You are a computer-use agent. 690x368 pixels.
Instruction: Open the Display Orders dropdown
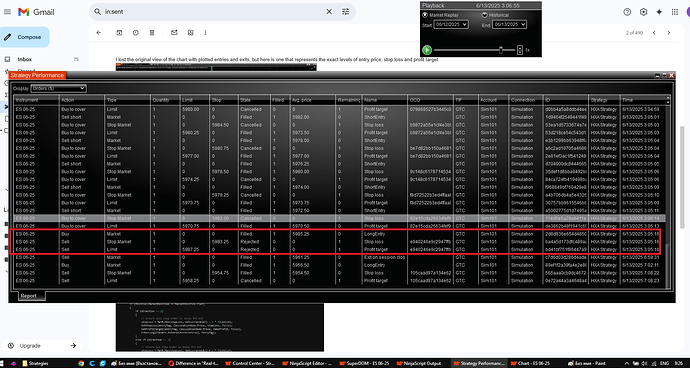click(x=58, y=88)
